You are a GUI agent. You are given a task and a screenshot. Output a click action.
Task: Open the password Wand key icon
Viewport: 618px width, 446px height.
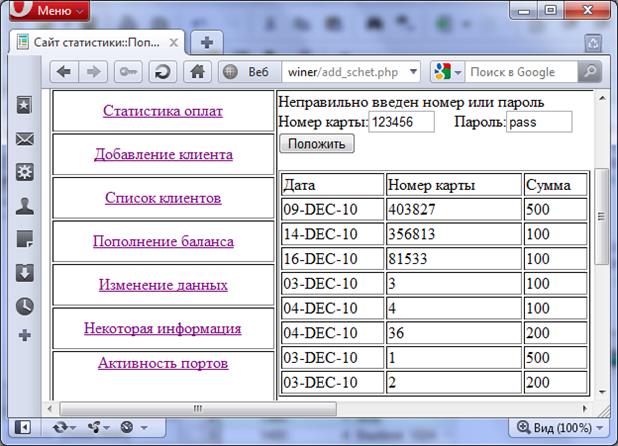click(x=128, y=72)
